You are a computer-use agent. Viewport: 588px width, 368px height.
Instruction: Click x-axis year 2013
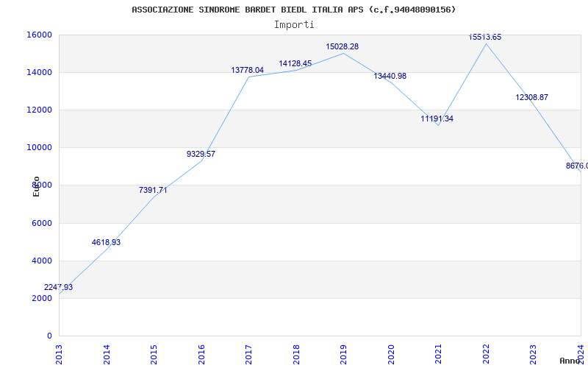60,355
